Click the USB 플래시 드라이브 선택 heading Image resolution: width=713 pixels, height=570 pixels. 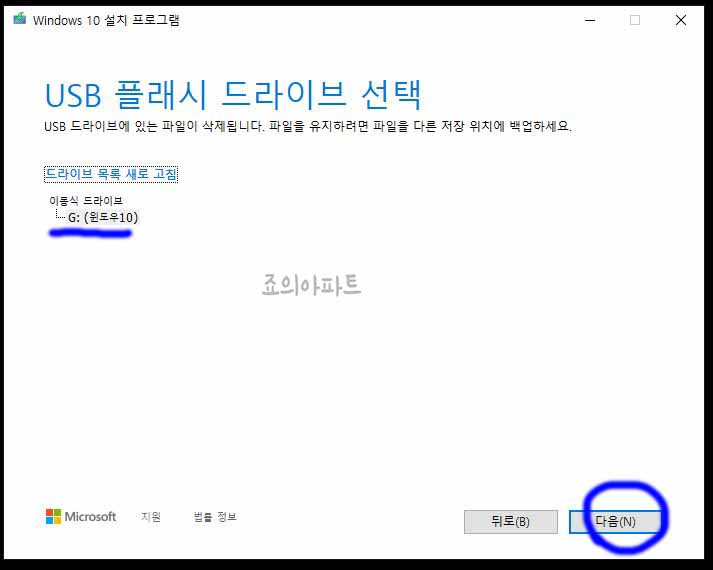click(233, 95)
